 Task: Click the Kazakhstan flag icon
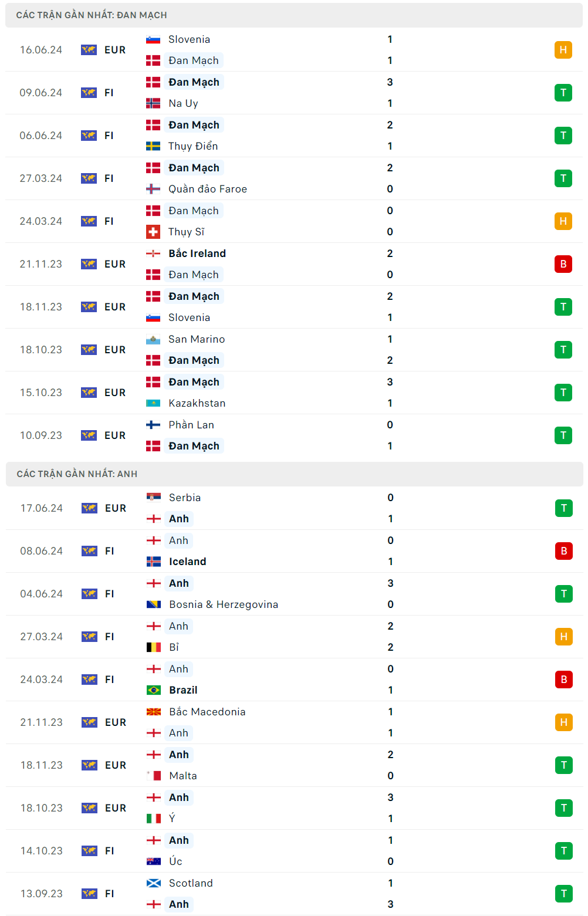pyautogui.click(x=153, y=403)
